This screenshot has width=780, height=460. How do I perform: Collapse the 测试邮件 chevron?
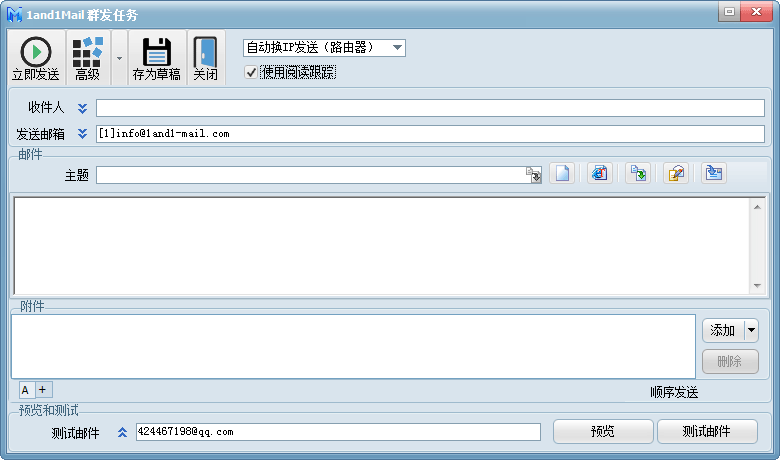pyautogui.click(x=122, y=433)
